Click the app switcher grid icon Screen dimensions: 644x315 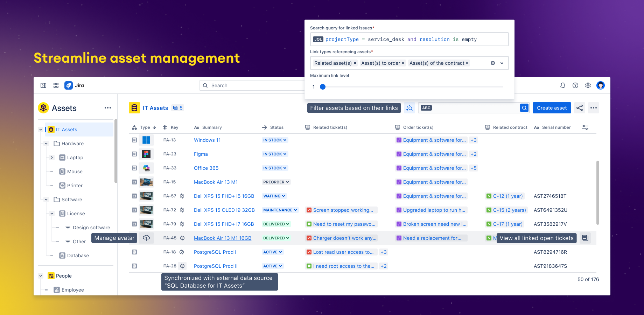click(56, 85)
